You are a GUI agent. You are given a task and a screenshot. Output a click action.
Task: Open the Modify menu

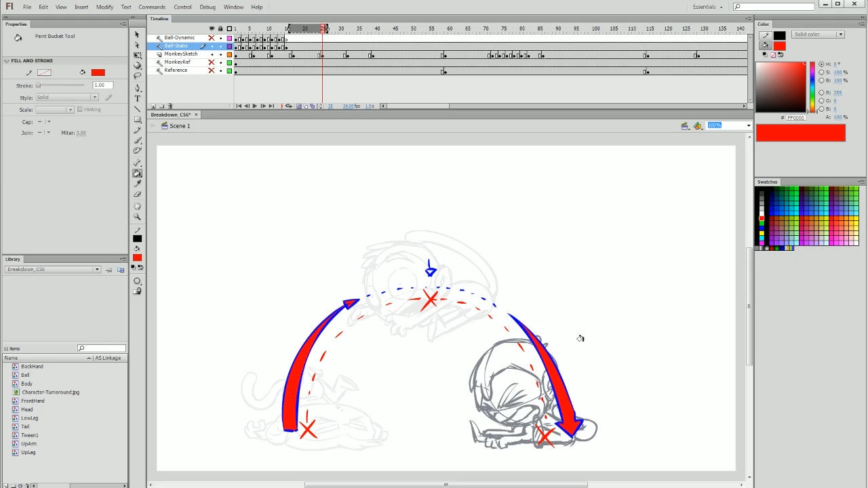pyautogui.click(x=104, y=7)
